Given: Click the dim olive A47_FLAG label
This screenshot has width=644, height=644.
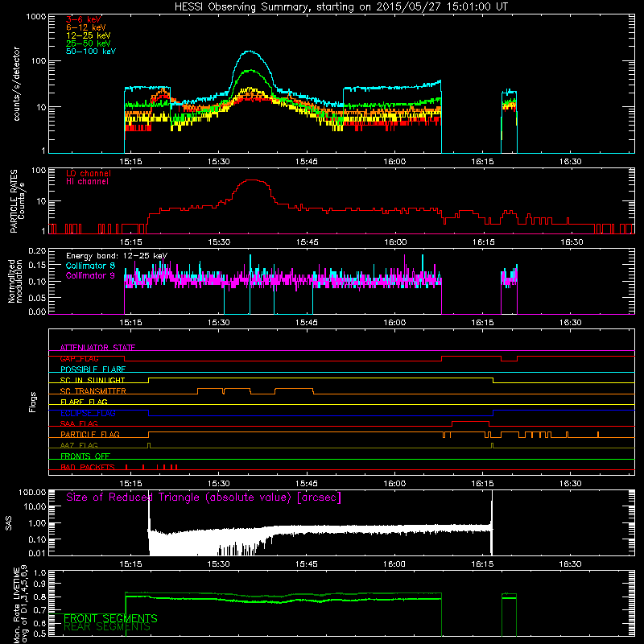Looking at the screenshot, I should 79,445.
